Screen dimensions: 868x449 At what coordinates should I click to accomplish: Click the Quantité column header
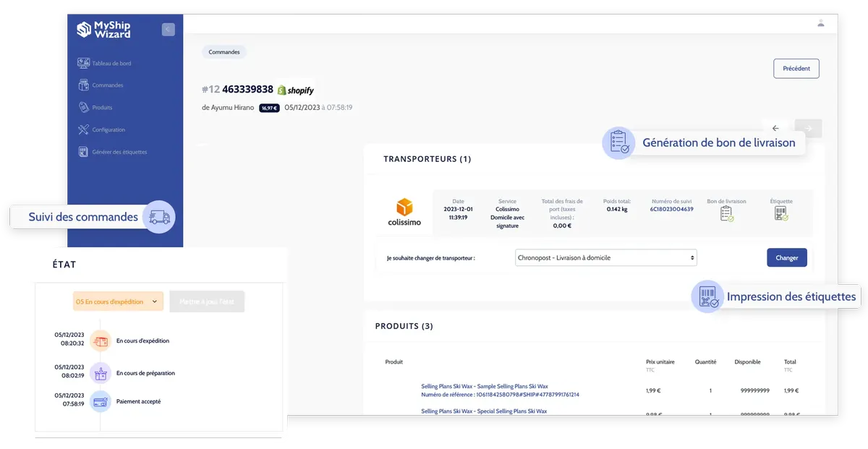coord(705,362)
